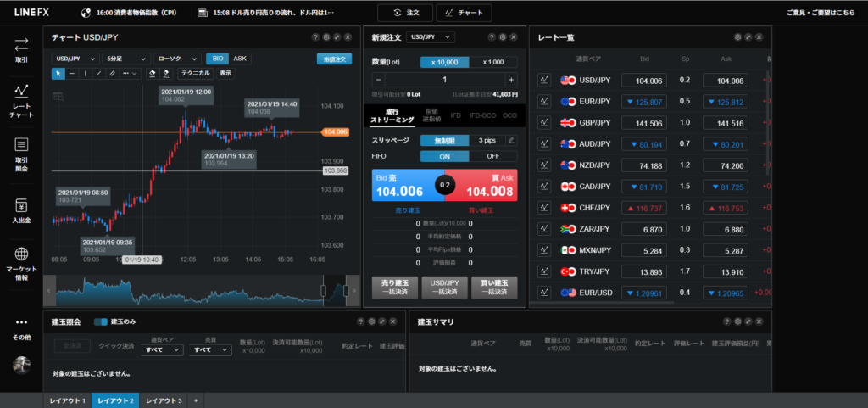Set slippage to 3 pips
This screenshot has height=408, width=868.
click(487, 140)
